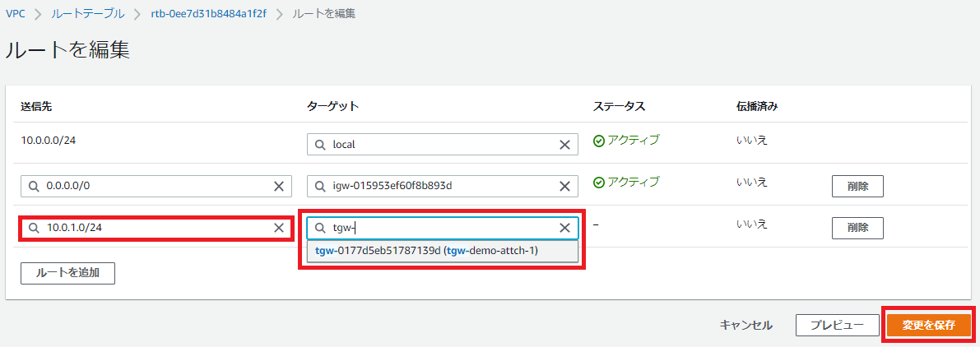The height and width of the screenshot is (347, 980).
Task: Click the ルートを編集 page heading
Action: point(67,50)
